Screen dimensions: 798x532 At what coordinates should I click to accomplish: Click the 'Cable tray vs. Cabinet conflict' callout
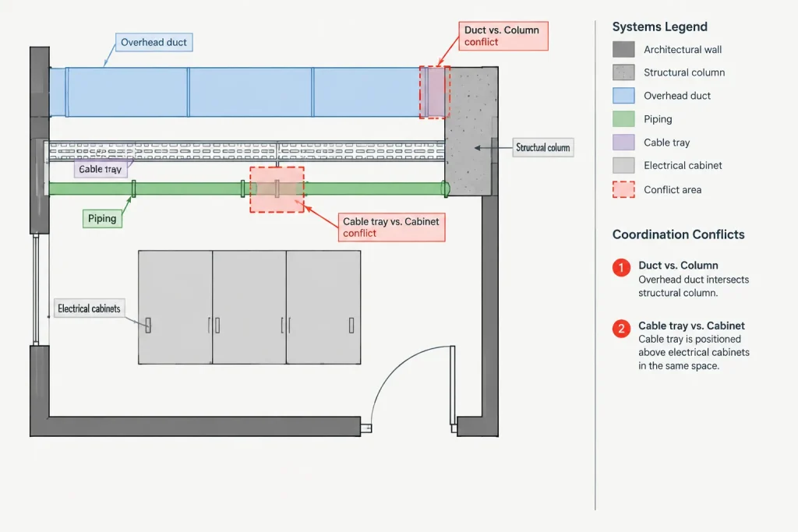point(391,227)
